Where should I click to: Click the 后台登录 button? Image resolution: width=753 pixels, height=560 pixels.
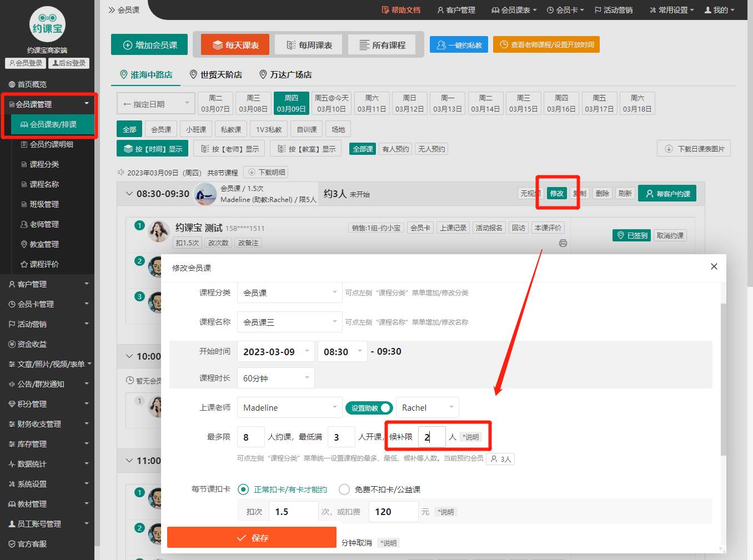tap(69, 63)
